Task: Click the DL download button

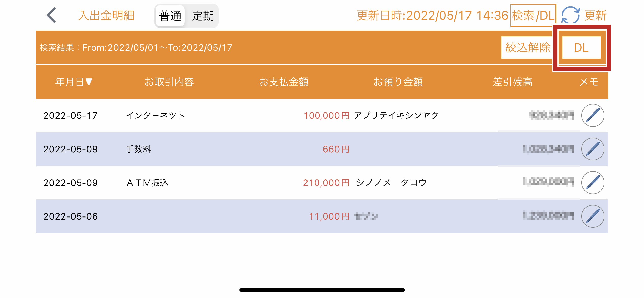Action: pyautogui.click(x=581, y=48)
